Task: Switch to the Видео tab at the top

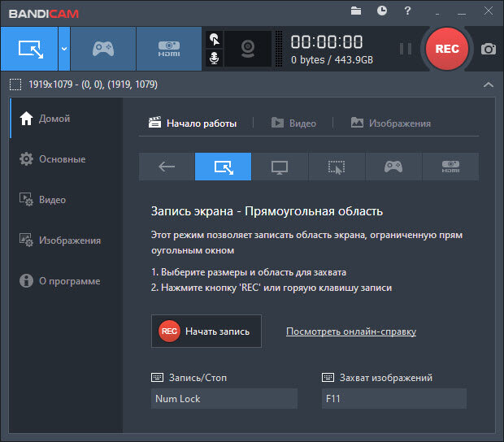Action: click(x=293, y=123)
